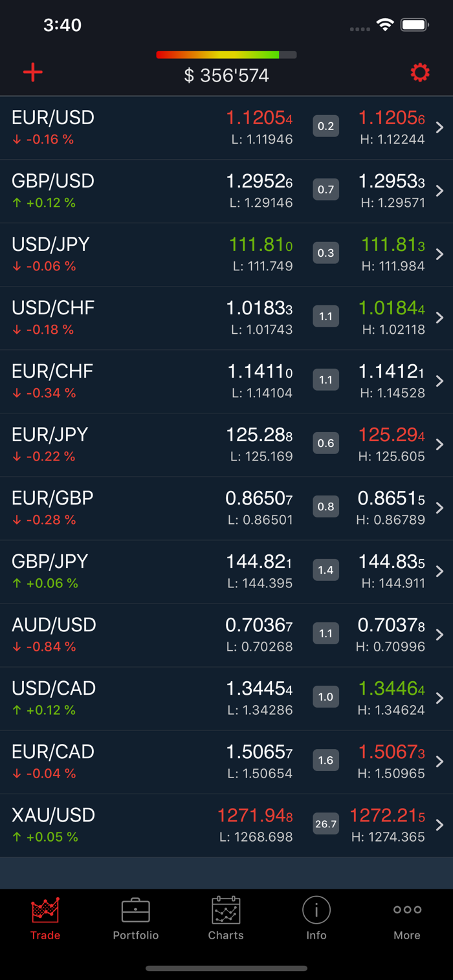This screenshot has width=453, height=980.
Task: Tap the account balance $ 356'574
Action: coord(226,76)
